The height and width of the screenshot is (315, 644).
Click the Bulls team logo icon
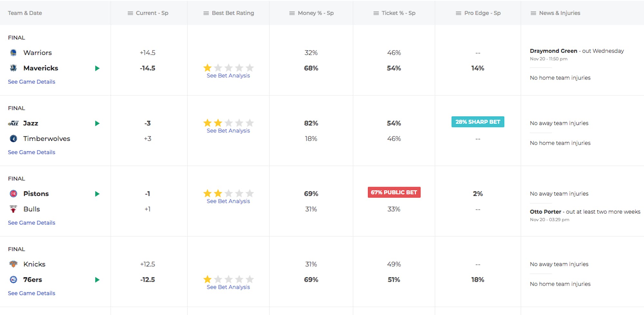(13, 209)
